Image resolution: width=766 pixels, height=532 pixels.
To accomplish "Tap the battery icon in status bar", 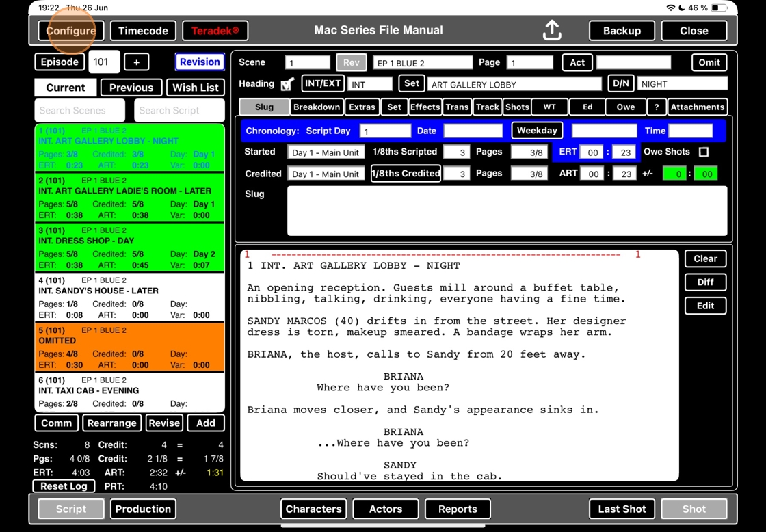I will 719,8.
